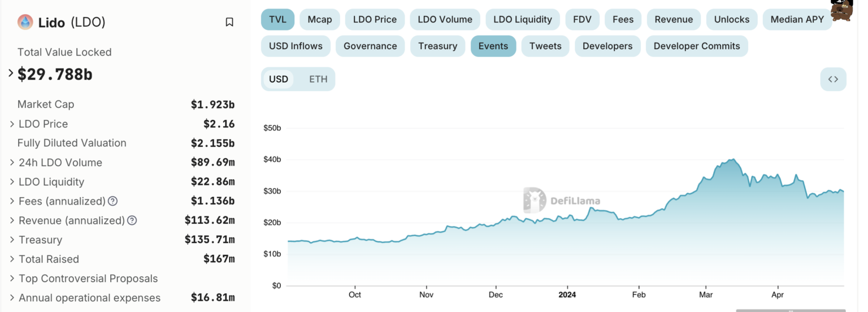
Task: Show Median APY on chart
Action: click(797, 19)
